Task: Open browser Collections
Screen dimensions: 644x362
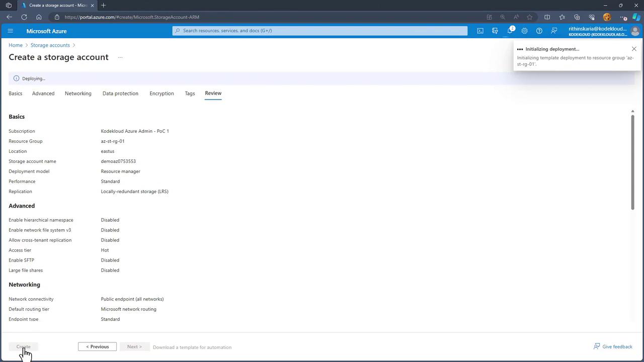Action: coord(577,17)
